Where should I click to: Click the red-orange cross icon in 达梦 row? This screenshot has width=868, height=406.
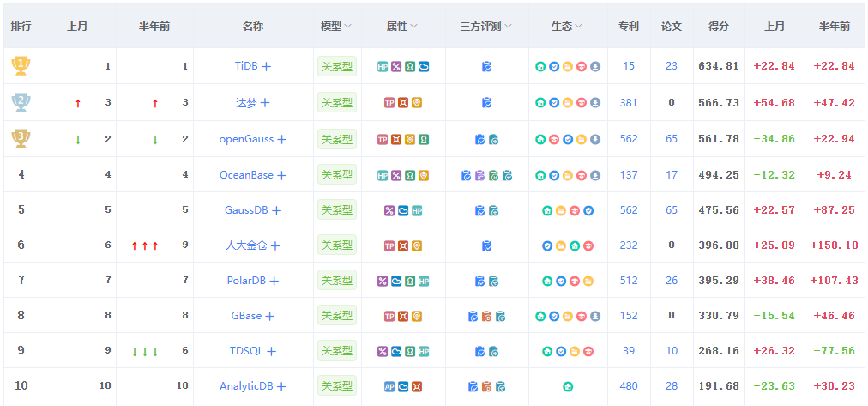[x=403, y=102]
